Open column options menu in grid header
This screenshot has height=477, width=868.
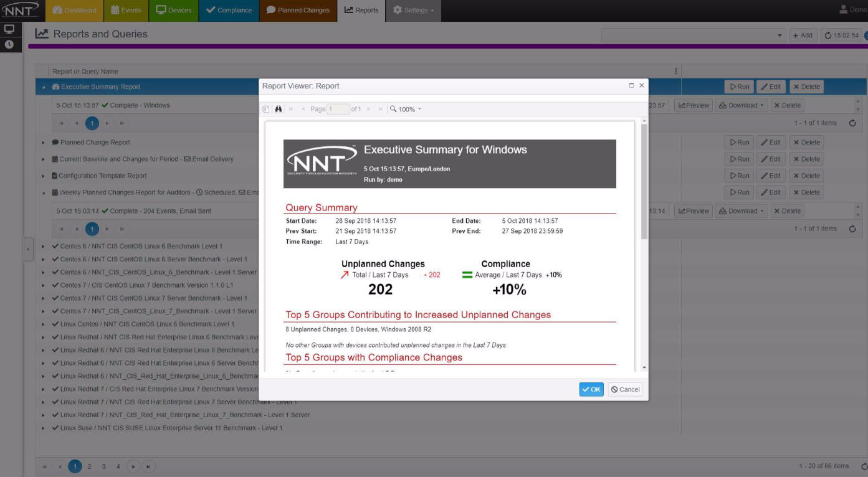pos(676,71)
